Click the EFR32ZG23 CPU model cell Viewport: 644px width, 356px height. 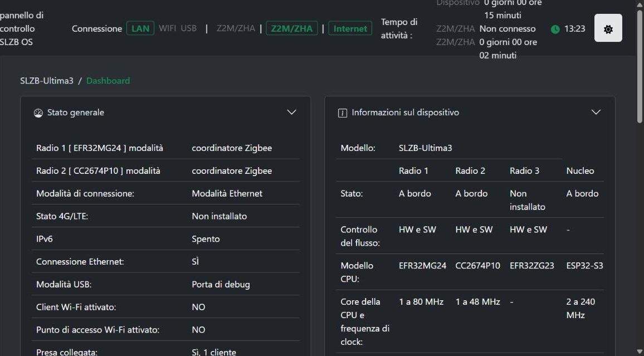pyautogui.click(x=532, y=266)
